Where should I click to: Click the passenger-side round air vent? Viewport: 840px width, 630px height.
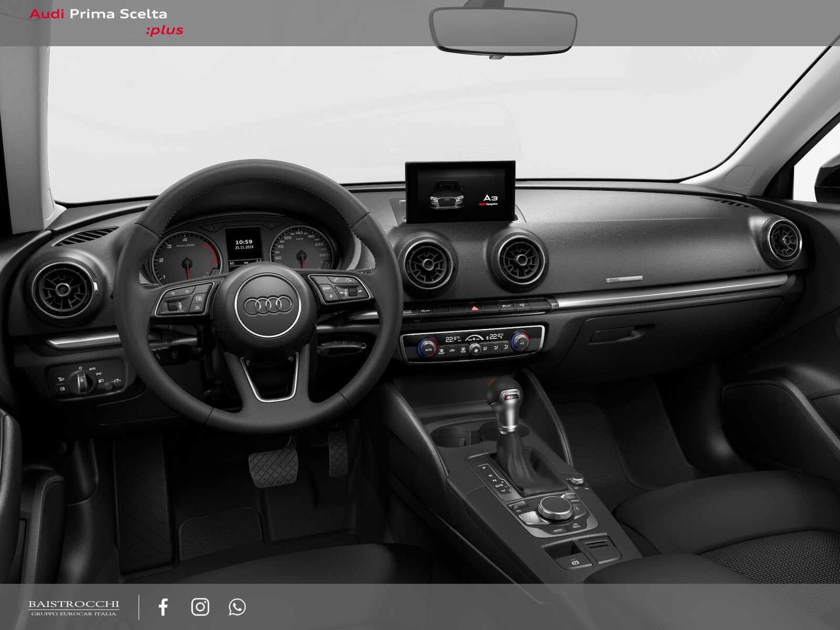782,243
